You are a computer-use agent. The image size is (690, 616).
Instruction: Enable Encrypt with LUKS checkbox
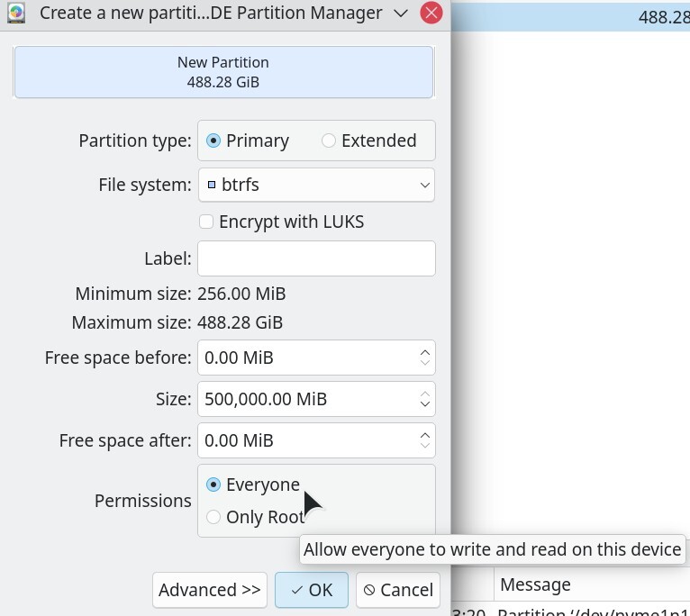tap(206, 222)
